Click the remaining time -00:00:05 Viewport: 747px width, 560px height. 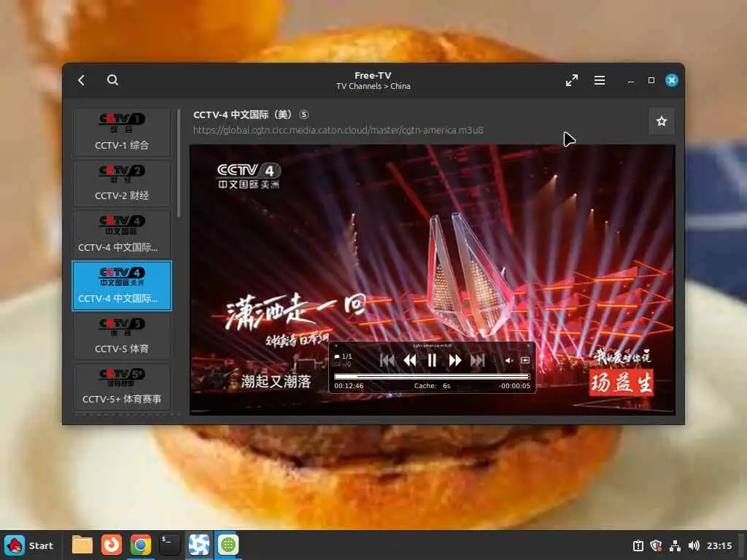514,386
